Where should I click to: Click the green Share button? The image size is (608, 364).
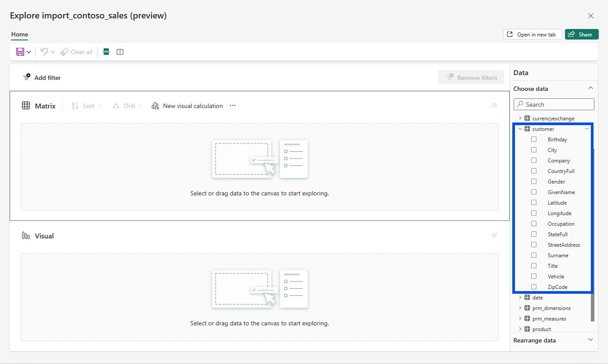coord(582,34)
